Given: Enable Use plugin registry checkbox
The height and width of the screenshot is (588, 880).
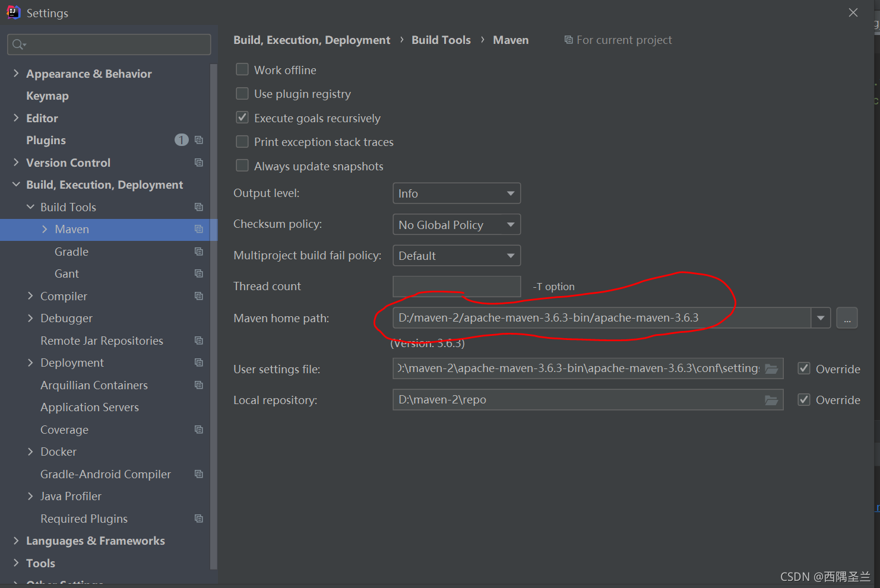Looking at the screenshot, I should pos(242,94).
